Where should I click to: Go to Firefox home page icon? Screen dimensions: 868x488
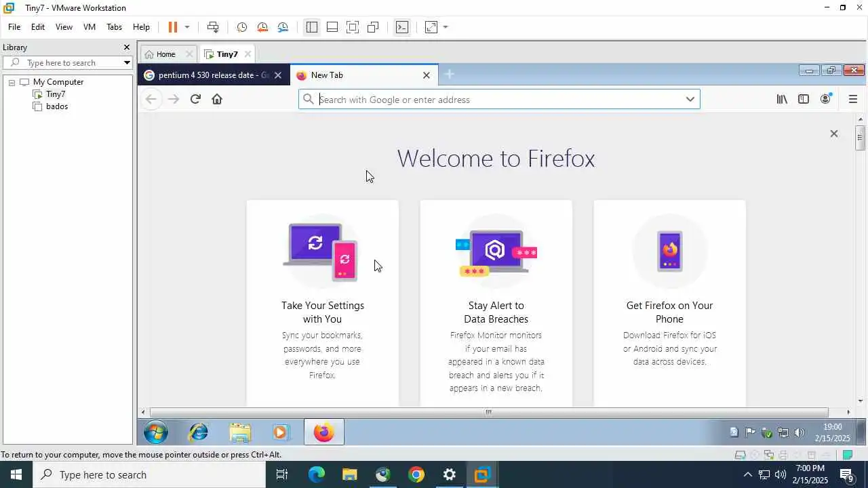pyautogui.click(x=217, y=99)
